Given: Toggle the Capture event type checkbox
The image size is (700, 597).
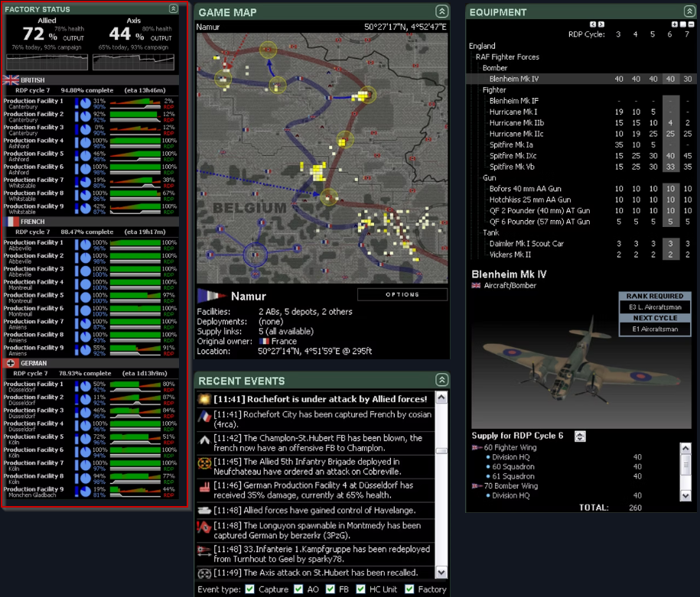Looking at the screenshot, I should [250, 589].
